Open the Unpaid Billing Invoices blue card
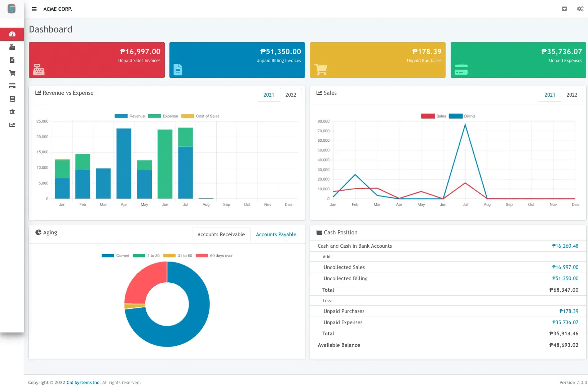The image size is (588, 388). (x=237, y=60)
